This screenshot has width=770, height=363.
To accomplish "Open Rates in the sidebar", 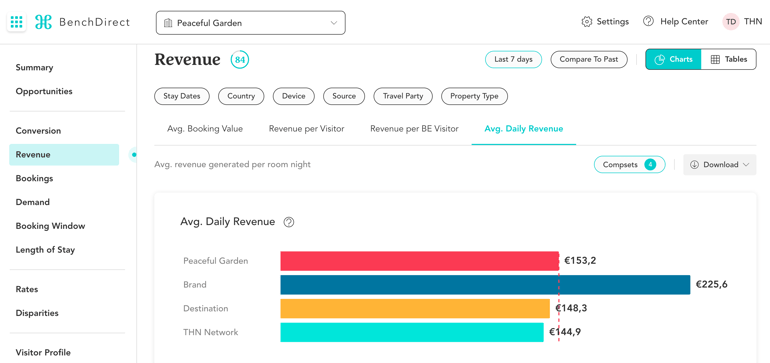I will pos(27,289).
